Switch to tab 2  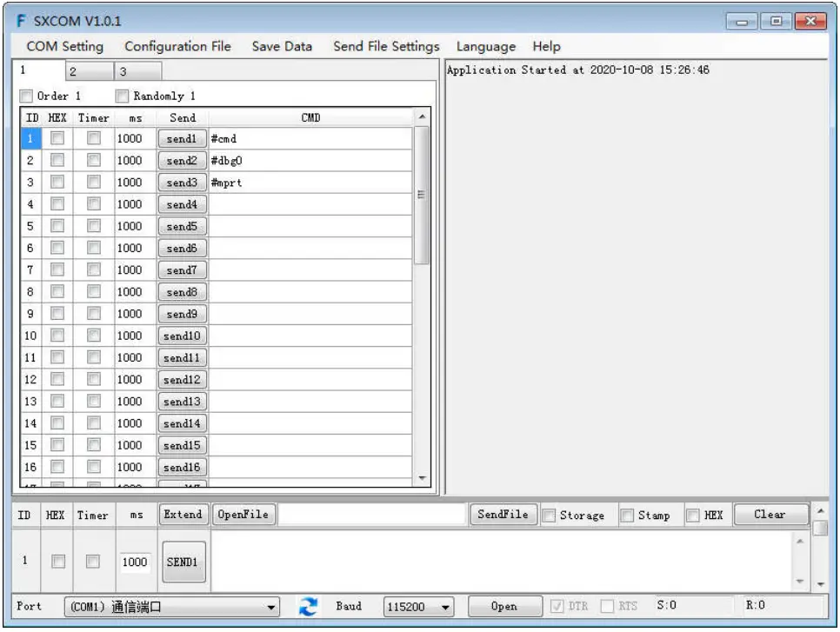87,71
